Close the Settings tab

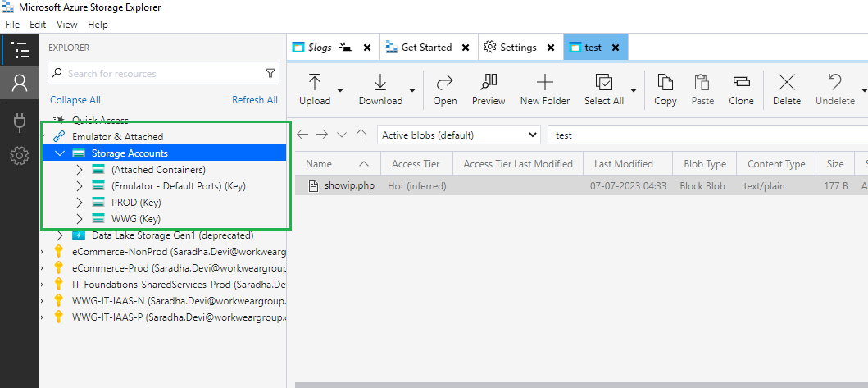coord(550,48)
